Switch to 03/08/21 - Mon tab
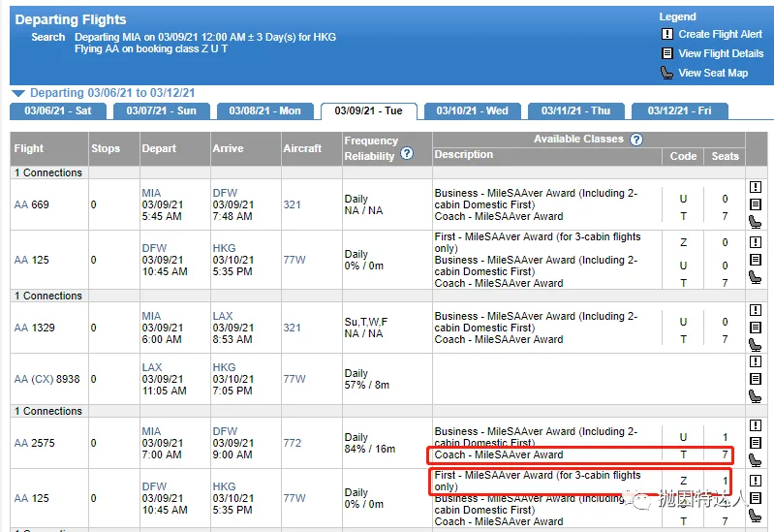 pos(265,110)
